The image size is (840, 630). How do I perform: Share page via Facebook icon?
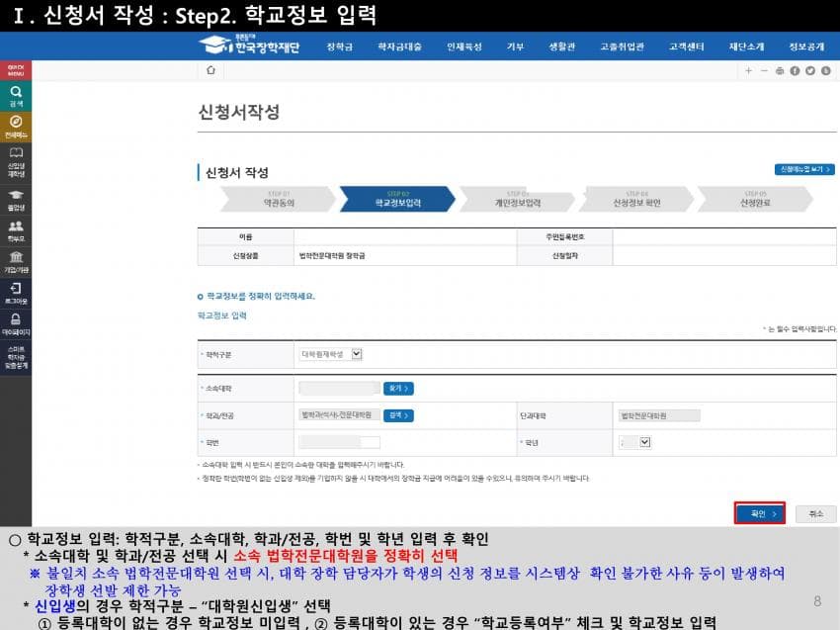tap(795, 70)
